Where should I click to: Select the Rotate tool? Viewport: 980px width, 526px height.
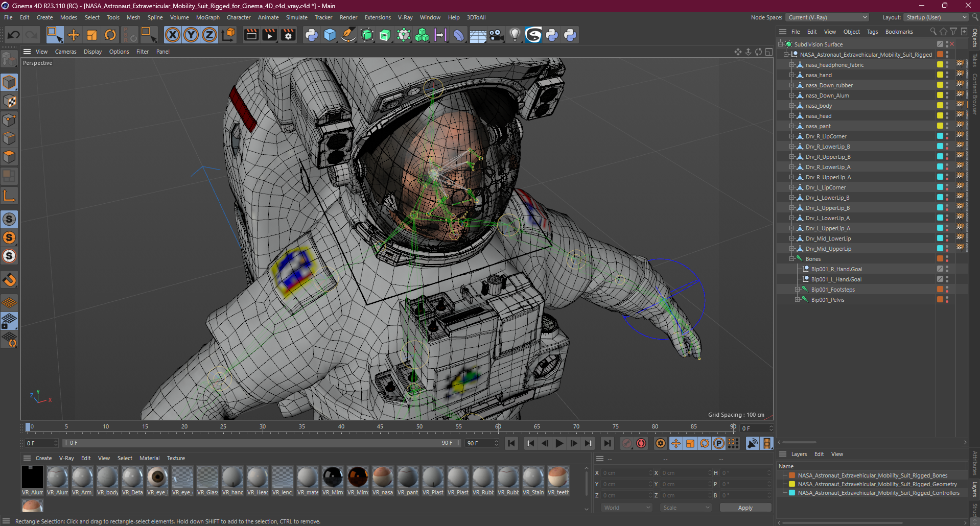[110, 35]
